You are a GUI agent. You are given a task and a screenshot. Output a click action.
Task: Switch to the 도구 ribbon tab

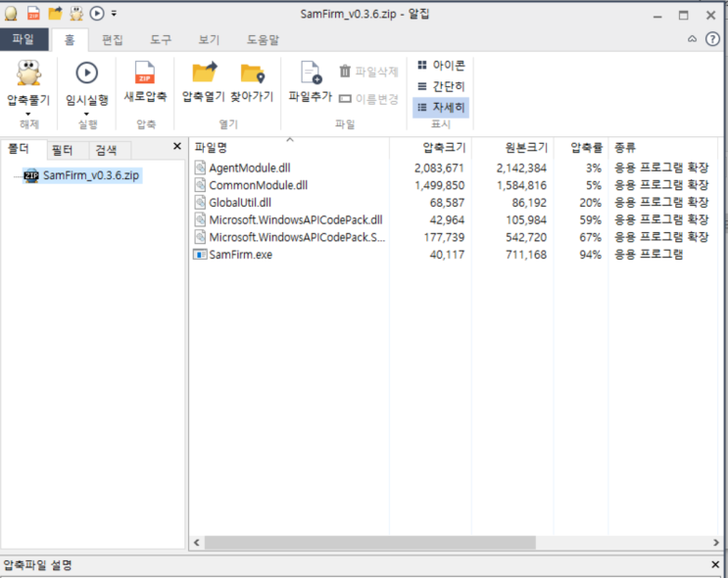click(x=161, y=40)
